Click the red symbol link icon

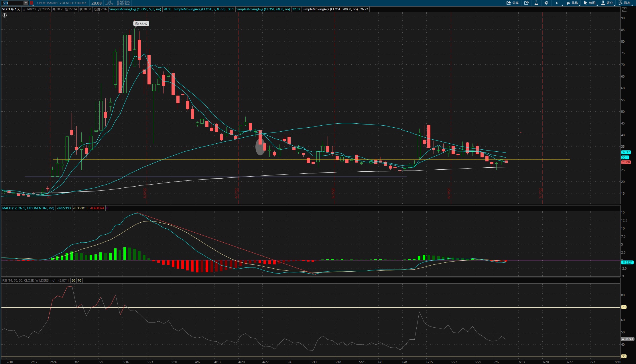tap(31, 3)
